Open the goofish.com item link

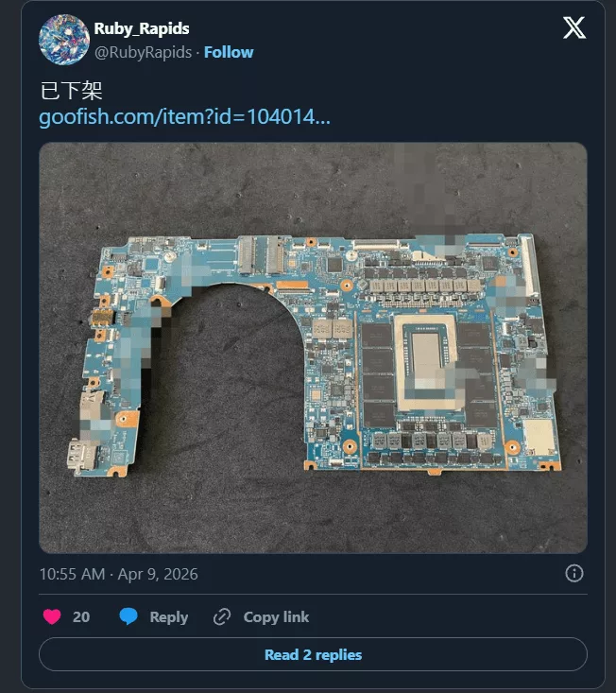pyautogui.click(x=184, y=117)
